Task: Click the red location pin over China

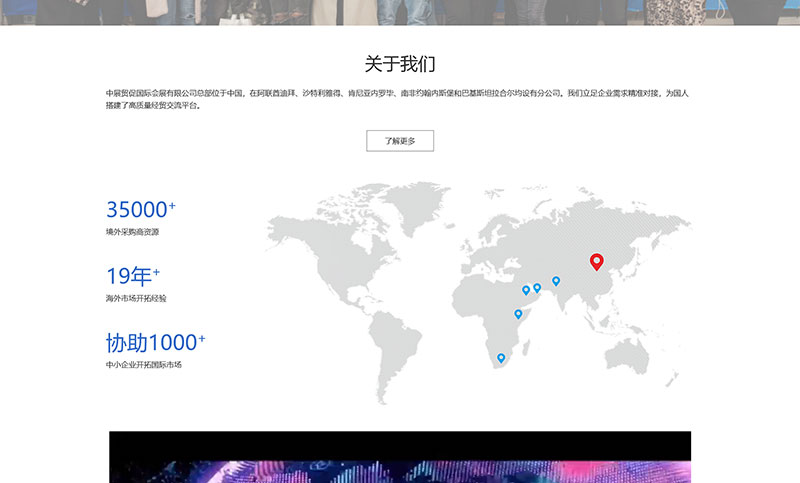Action: [x=597, y=261]
